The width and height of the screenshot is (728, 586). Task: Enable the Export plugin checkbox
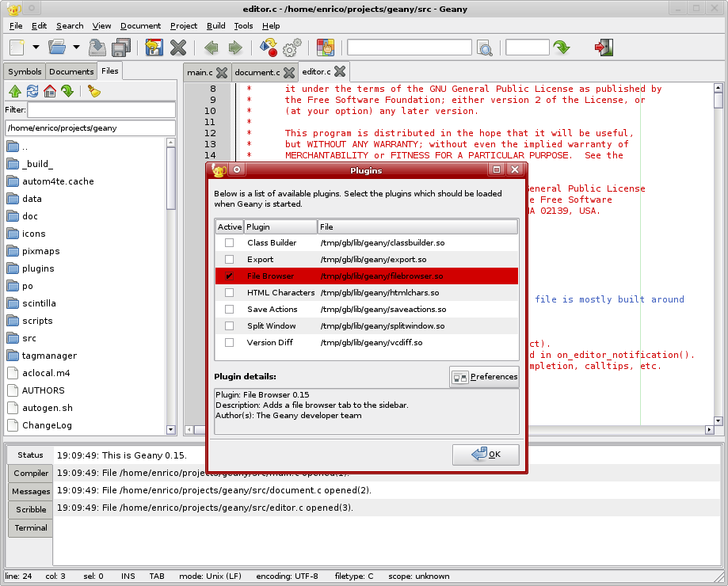click(x=230, y=260)
